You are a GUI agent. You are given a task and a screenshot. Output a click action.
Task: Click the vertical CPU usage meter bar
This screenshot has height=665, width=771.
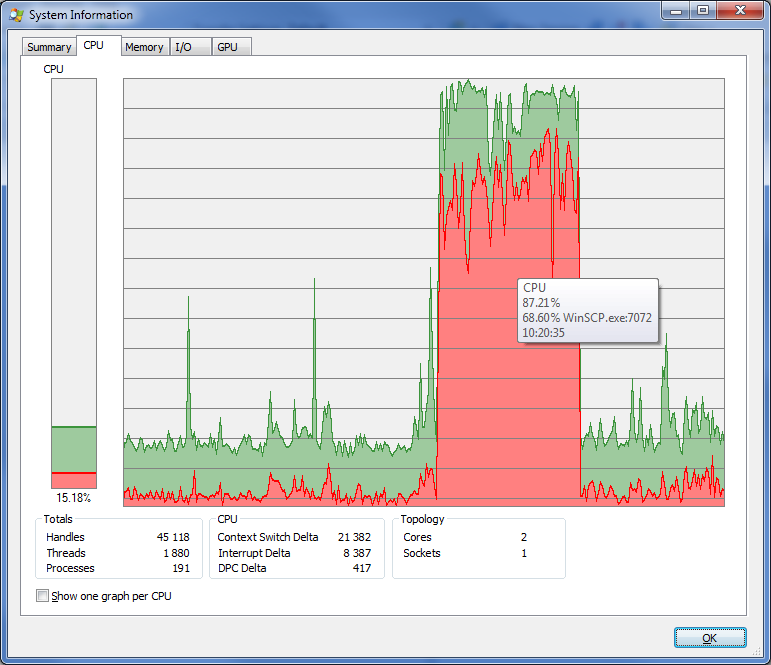pyautogui.click(x=74, y=283)
